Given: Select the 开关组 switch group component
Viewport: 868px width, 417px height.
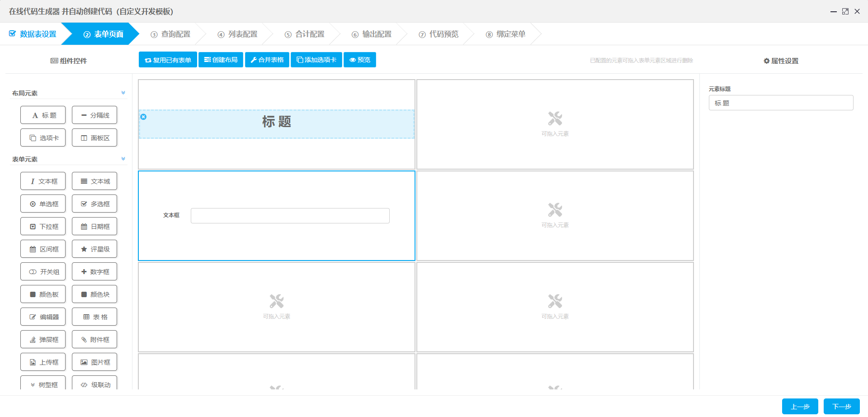Looking at the screenshot, I should point(43,271).
